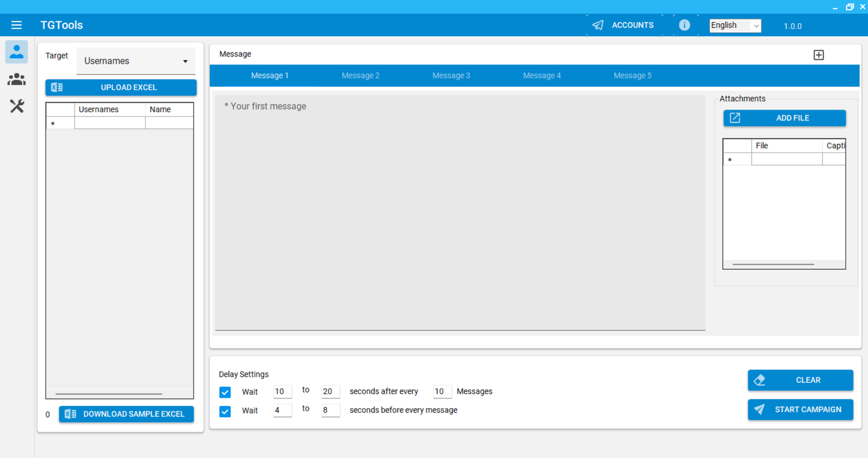Screen dimensions: 868x458
Task: Click the ADD FILE button
Action: pyautogui.click(x=784, y=118)
